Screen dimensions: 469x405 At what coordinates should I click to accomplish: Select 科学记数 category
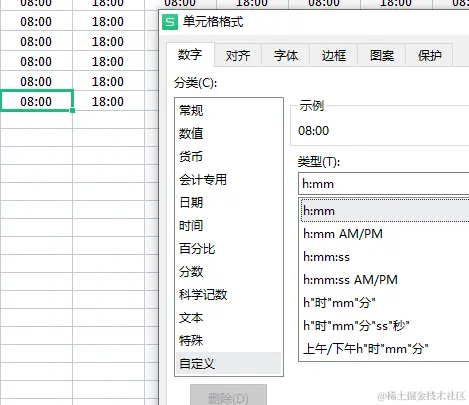228,294
